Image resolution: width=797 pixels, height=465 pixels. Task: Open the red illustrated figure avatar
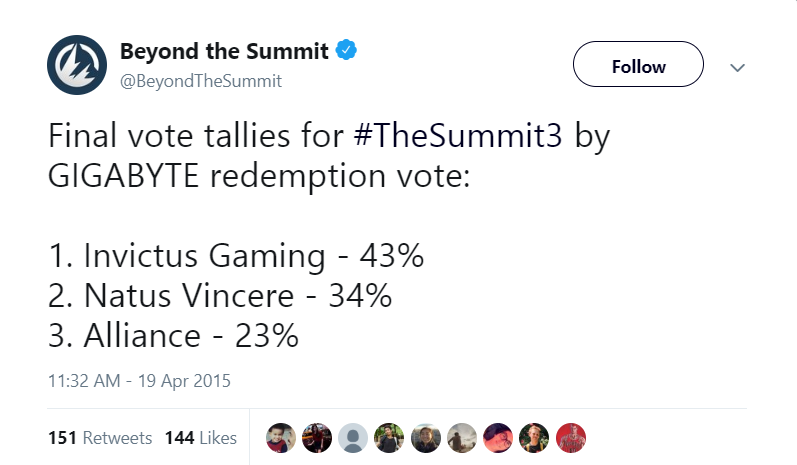(571, 438)
